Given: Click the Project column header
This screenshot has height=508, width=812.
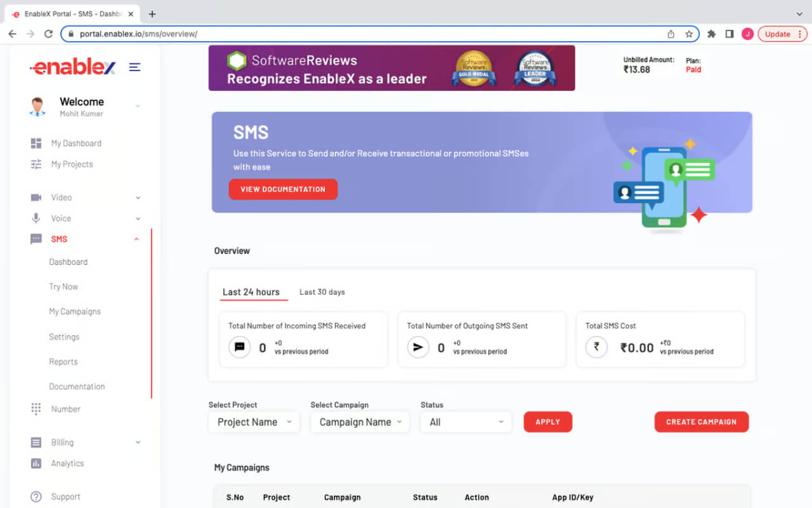Looking at the screenshot, I should pos(277,497).
